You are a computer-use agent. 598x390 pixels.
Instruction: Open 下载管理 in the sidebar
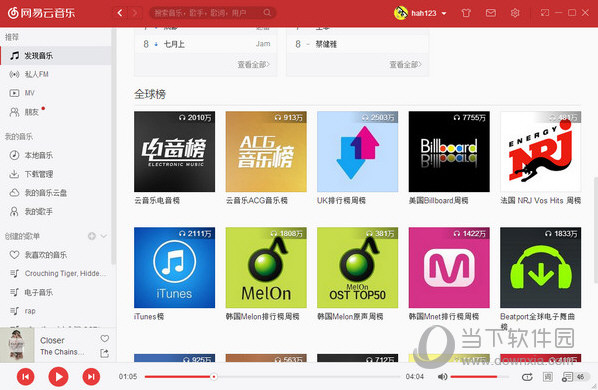[x=56, y=174]
